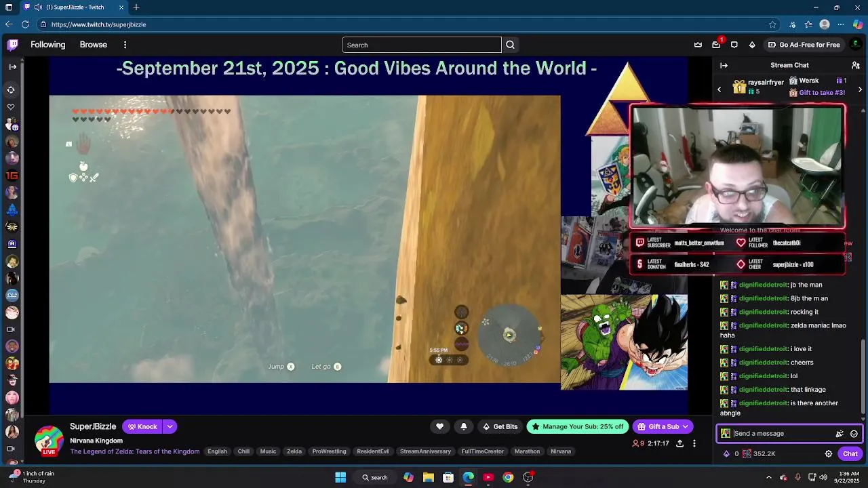Open the chat emote picker

[854, 434]
